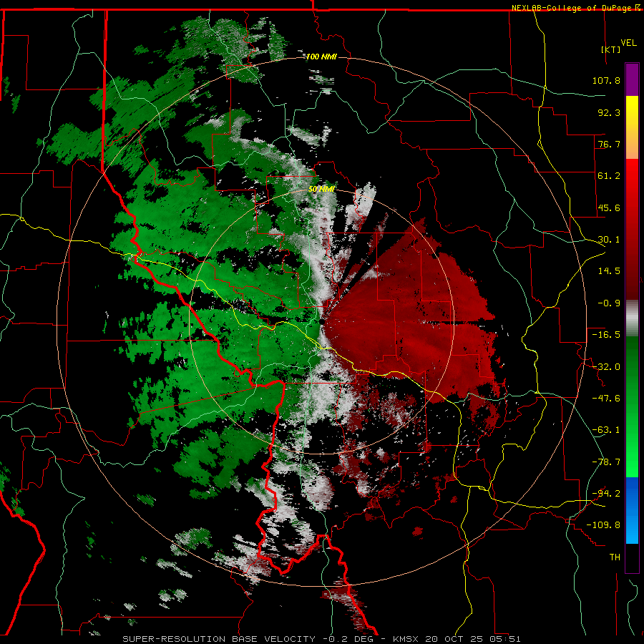
Task: Click the blue segment of the color bar
Action: (632, 510)
